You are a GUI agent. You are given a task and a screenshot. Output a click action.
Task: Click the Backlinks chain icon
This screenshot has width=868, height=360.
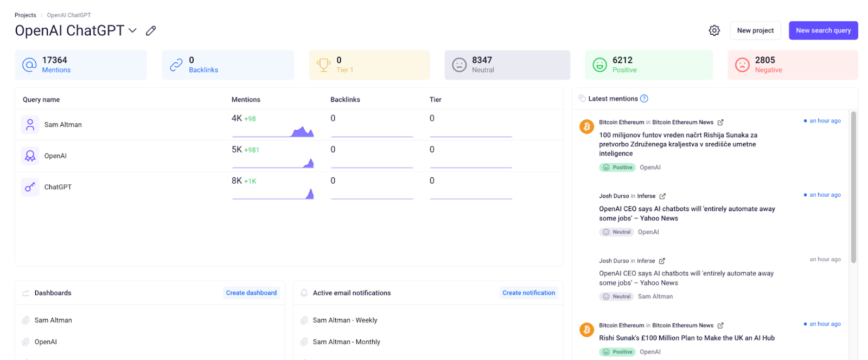tap(176, 65)
